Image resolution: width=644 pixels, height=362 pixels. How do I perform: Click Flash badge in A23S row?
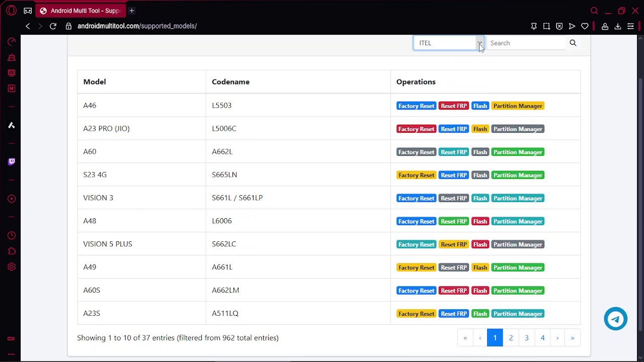click(480, 314)
